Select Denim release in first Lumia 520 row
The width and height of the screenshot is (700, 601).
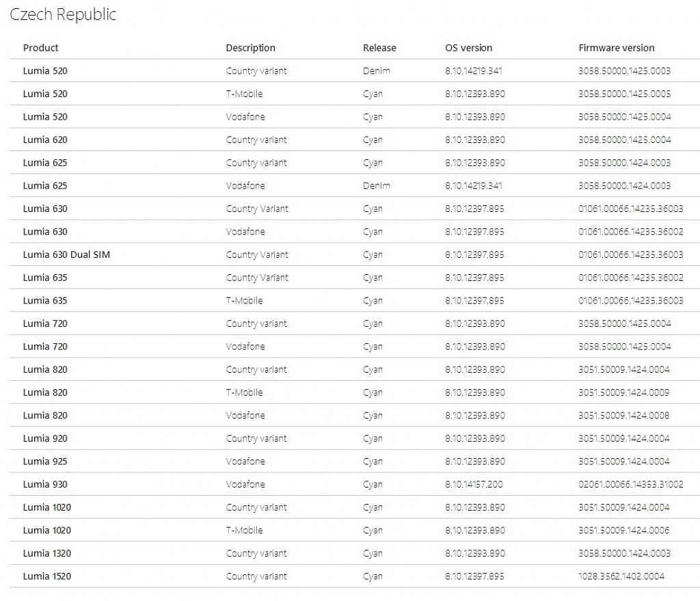(x=377, y=70)
